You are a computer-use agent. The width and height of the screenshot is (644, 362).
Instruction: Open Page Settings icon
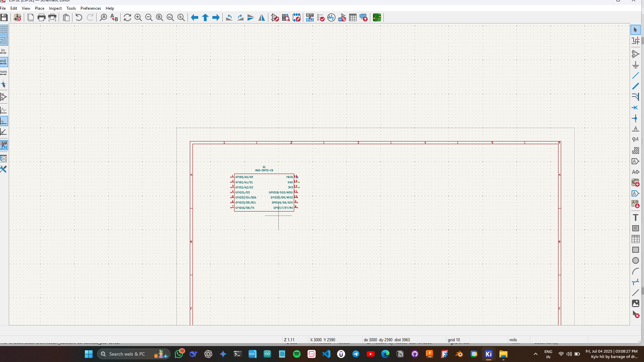point(31,17)
